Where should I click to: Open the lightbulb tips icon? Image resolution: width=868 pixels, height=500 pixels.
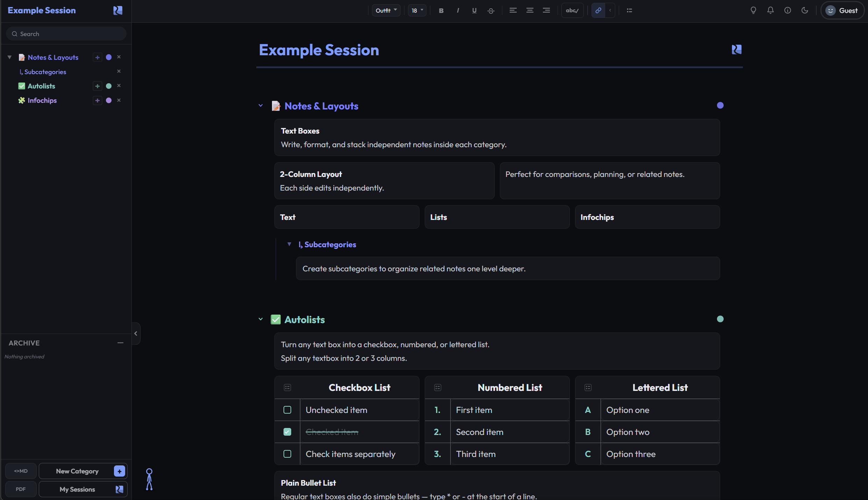tap(753, 10)
